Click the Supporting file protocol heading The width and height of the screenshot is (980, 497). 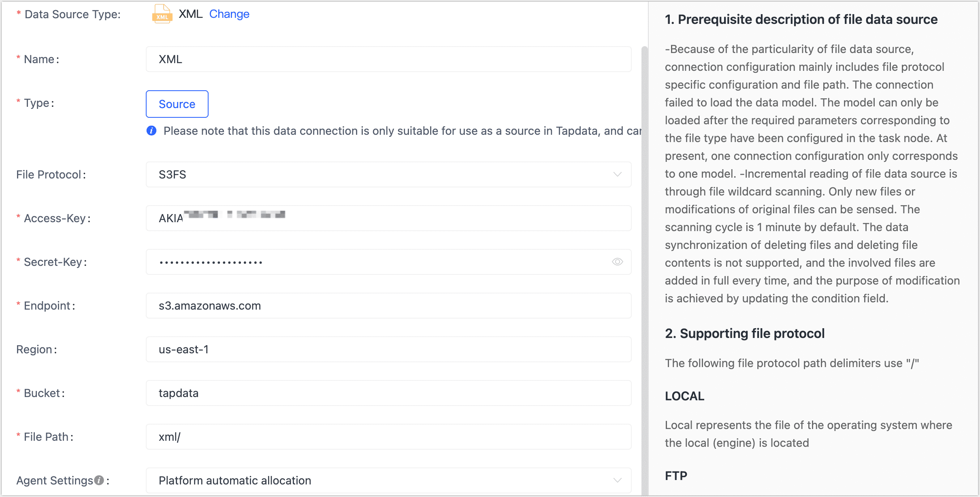tap(744, 333)
